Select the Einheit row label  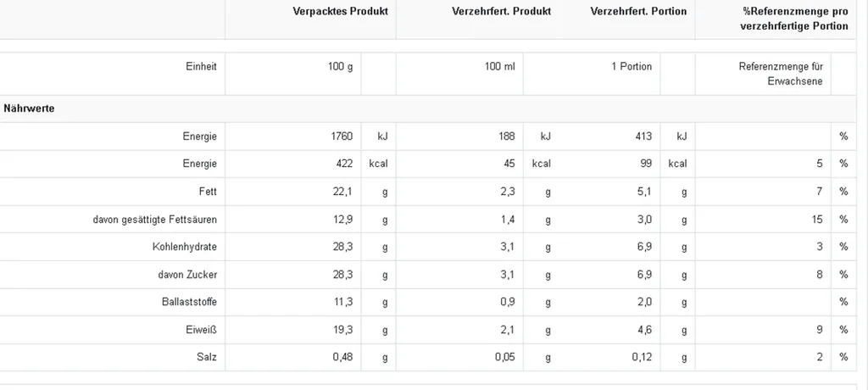201,66
